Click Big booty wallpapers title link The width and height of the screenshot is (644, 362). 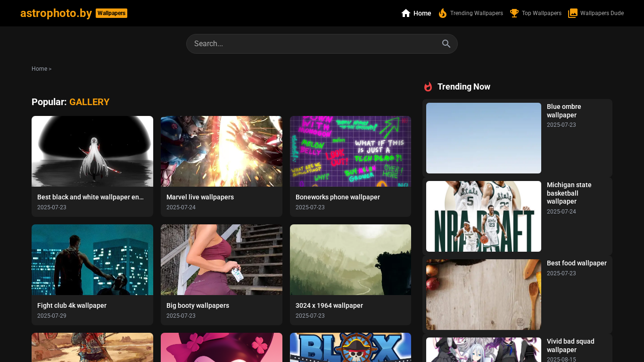tap(198, 305)
